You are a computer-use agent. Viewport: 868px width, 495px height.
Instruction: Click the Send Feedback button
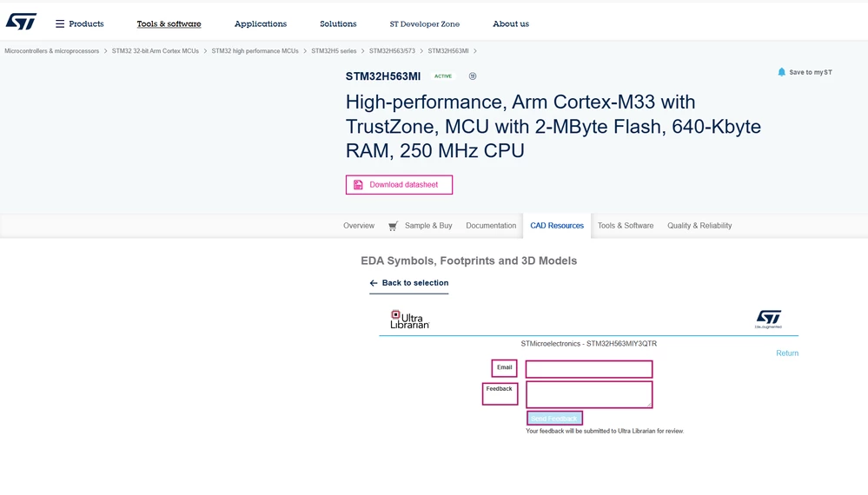(554, 418)
